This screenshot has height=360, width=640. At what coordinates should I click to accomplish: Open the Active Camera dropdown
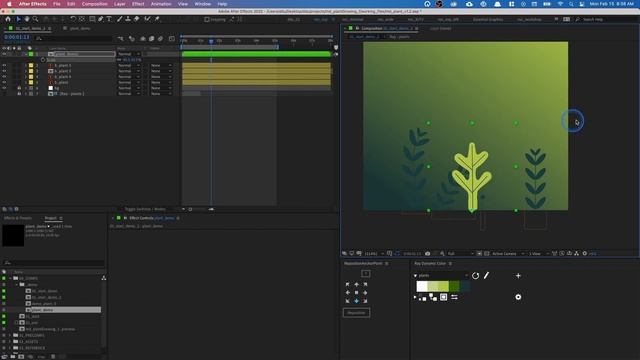click(x=508, y=253)
